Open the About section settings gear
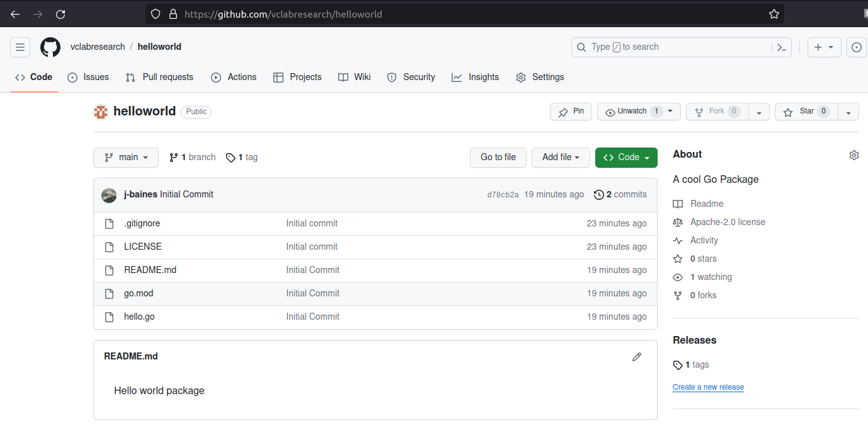This screenshot has width=868, height=425. (854, 154)
